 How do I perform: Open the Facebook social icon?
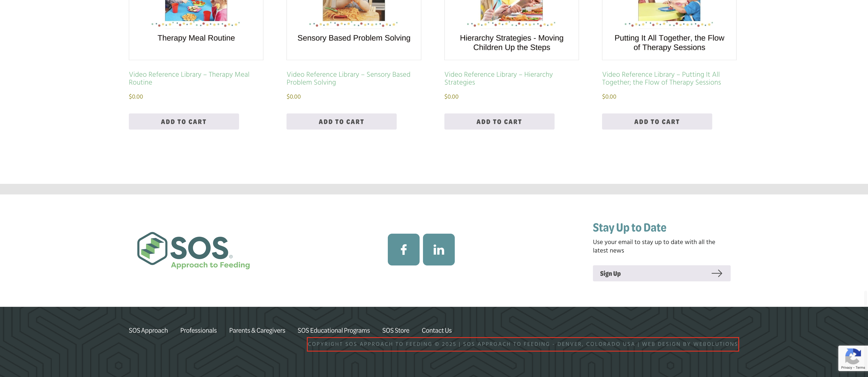point(403,250)
